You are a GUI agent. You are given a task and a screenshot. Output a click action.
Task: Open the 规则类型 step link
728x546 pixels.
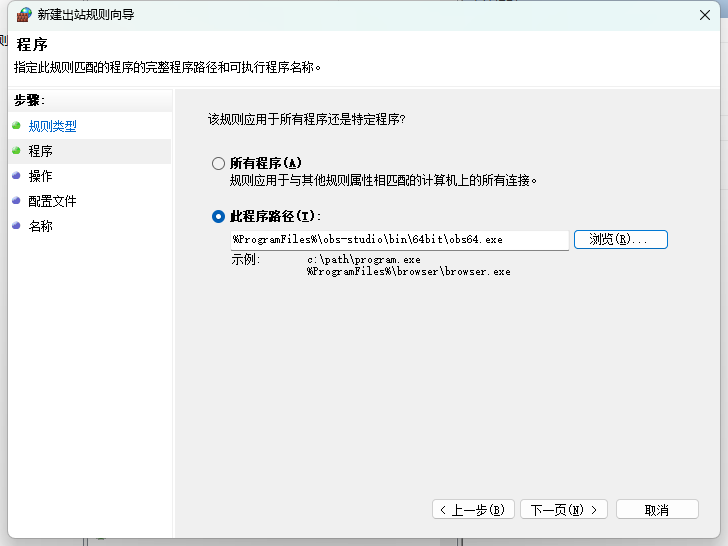tap(52, 126)
